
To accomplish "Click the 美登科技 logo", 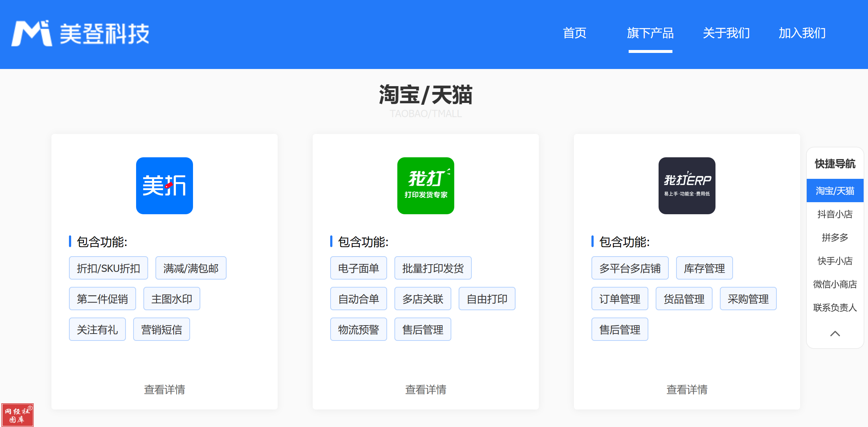I will point(80,33).
